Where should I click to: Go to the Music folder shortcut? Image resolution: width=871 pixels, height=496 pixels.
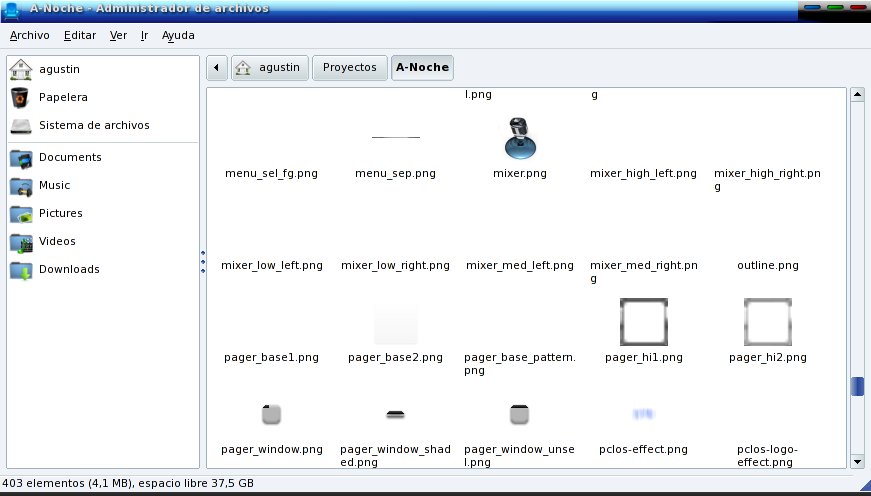coord(54,186)
